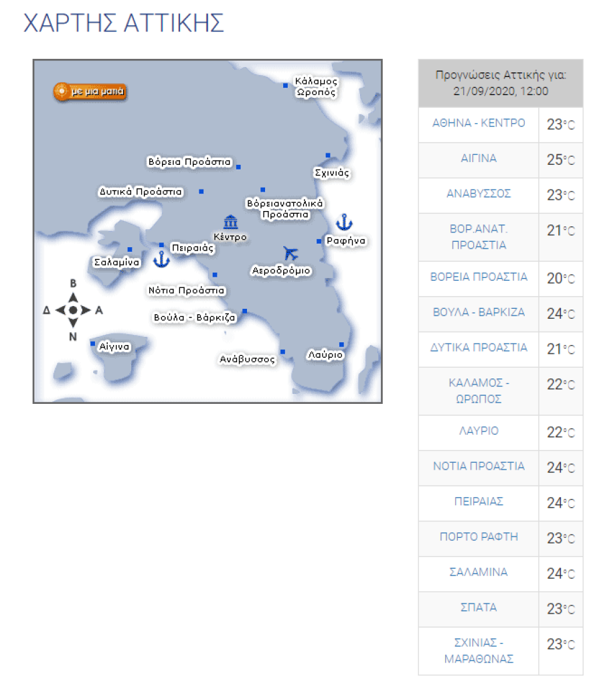Click the anchor icon near Ραφήνα

coord(343,222)
